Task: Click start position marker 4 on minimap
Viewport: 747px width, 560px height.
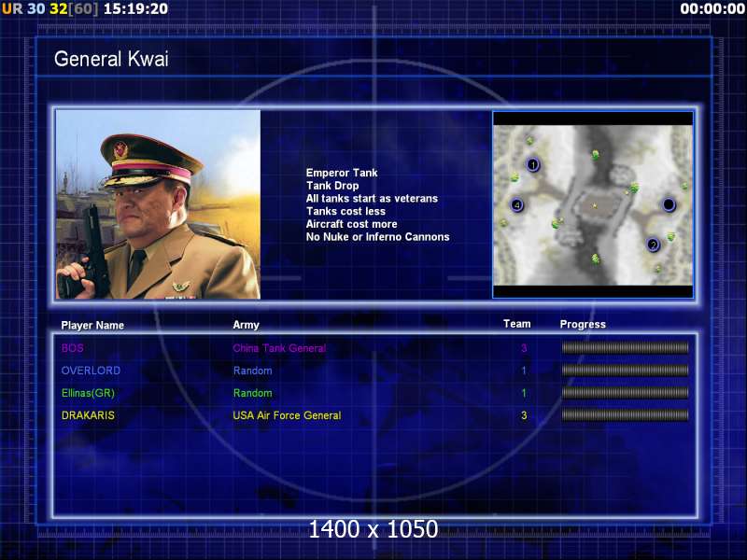Action: [517, 205]
